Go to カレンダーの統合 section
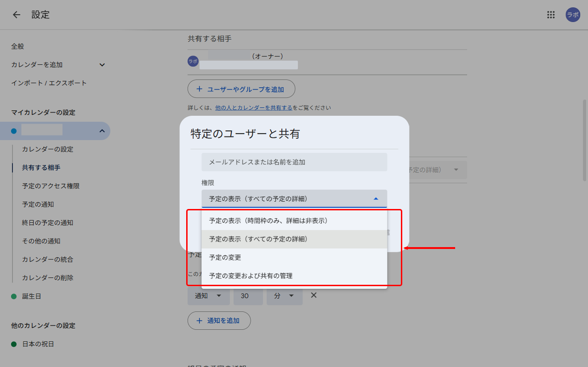This screenshot has width=588, height=367. (x=47, y=260)
